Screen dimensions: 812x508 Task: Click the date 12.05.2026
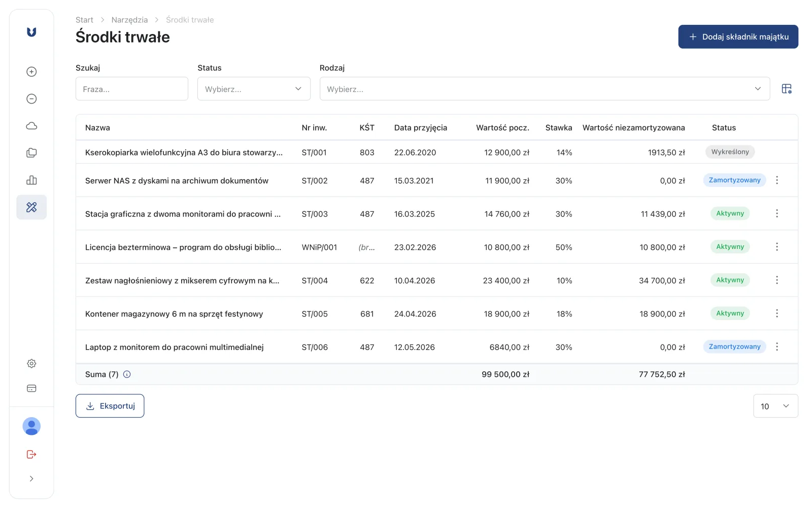pyautogui.click(x=415, y=347)
